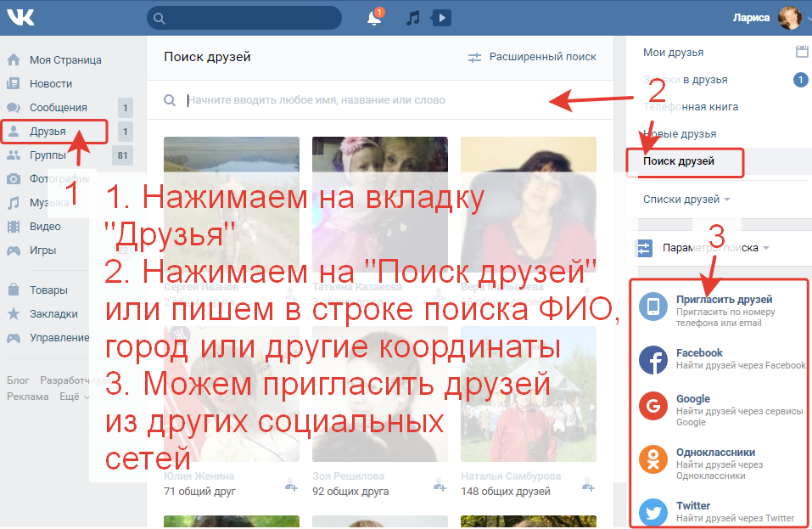Select Поиск друзей in the right menu

(679, 161)
